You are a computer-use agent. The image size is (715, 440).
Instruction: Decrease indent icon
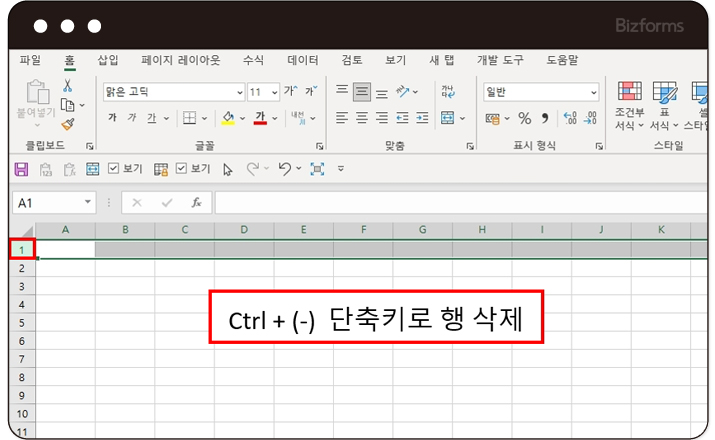(x=402, y=118)
